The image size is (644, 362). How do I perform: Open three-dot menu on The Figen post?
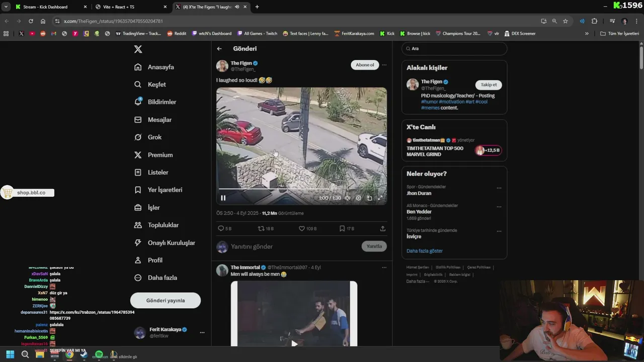[384, 65]
